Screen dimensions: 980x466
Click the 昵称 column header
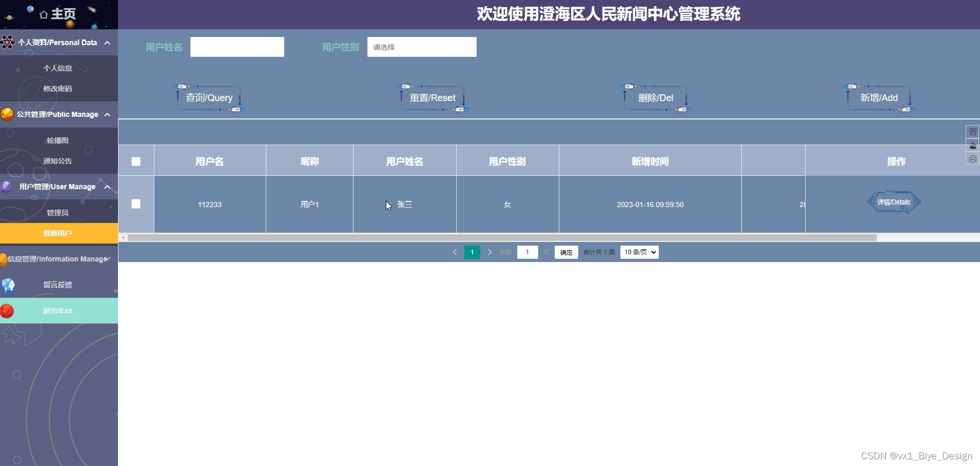click(310, 161)
